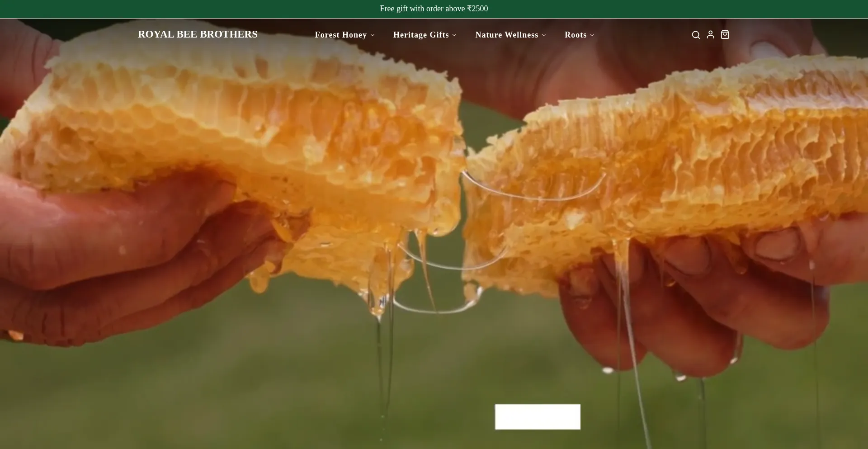Expand the Roots chevron arrow
Image resolution: width=868 pixels, height=449 pixels.
[592, 35]
